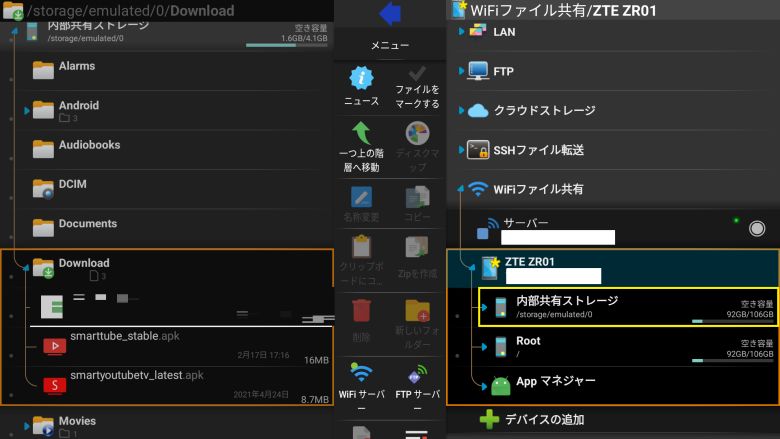Image resolution: width=780 pixels, height=439 pixels.
Task: Collapse the Download folder arrow
Action: pyautogui.click(x=25, y=267)
